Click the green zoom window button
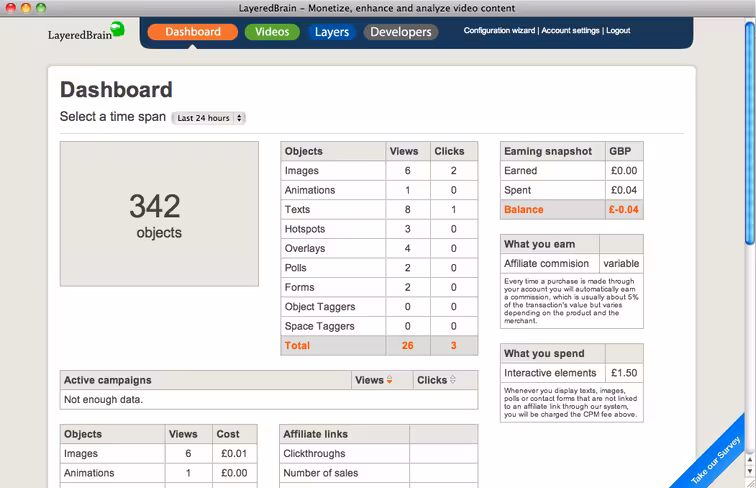 tap(41, 8)
